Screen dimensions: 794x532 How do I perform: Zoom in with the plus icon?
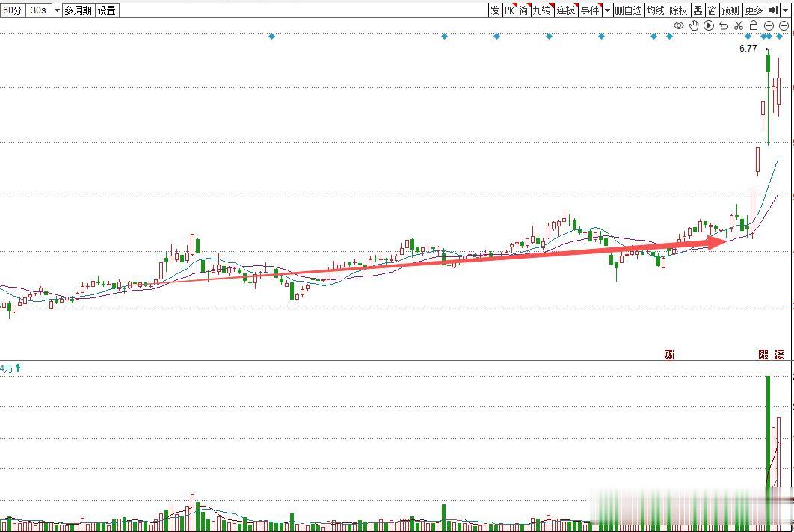(769, 25)
